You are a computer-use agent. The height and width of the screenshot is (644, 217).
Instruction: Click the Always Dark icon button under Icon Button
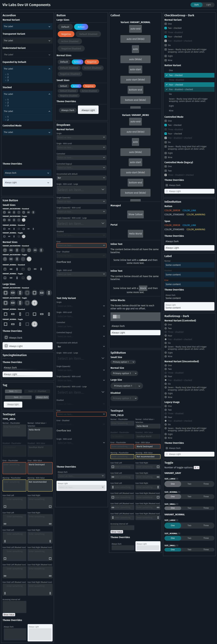[6, 337]
